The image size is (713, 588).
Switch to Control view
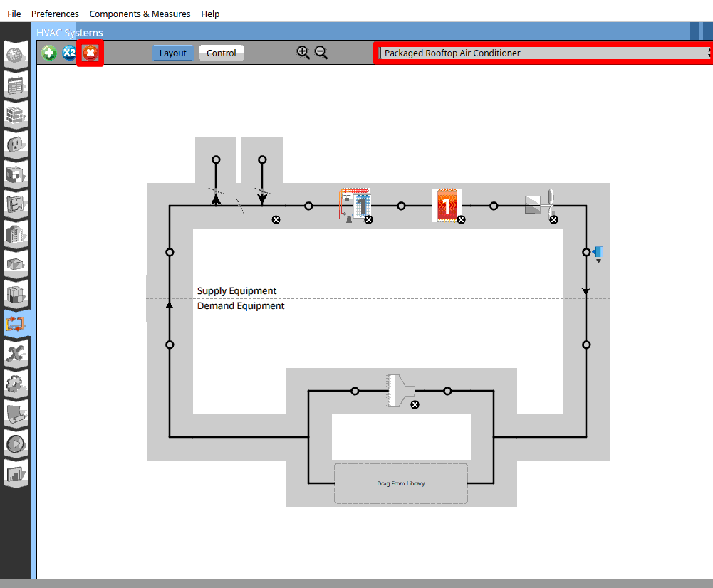(x=221, y=53)
